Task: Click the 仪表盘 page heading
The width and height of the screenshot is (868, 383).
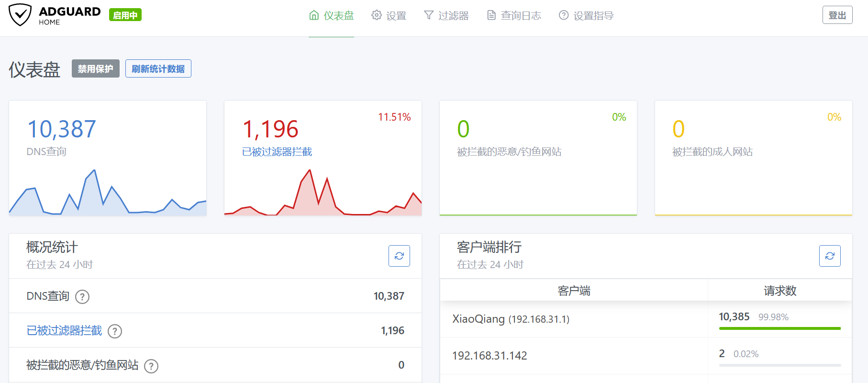Action: pos(34,70)
